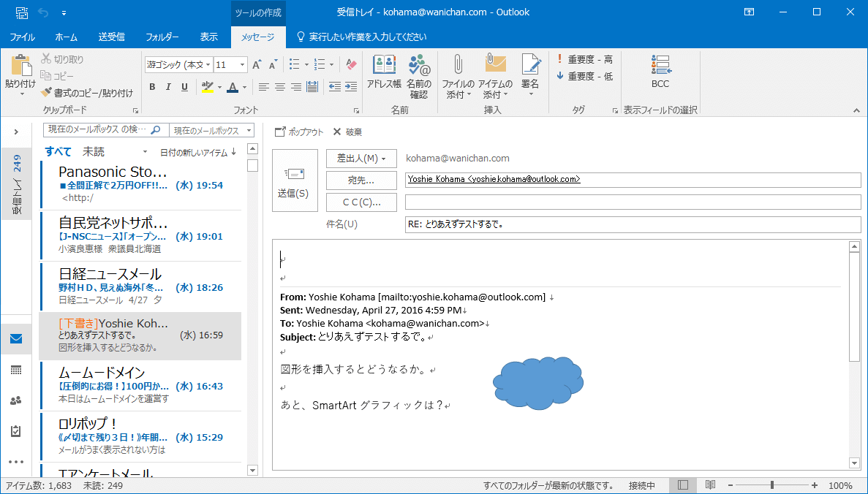Switch to the Send/Receive (送受信) tab

point(111,37)
